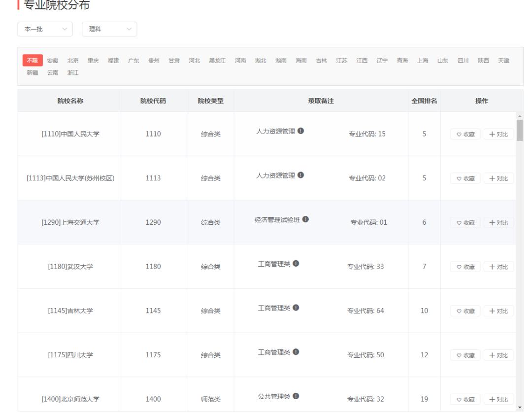
Task: Filter by 河南 region
Action: (x=240, y=61)
